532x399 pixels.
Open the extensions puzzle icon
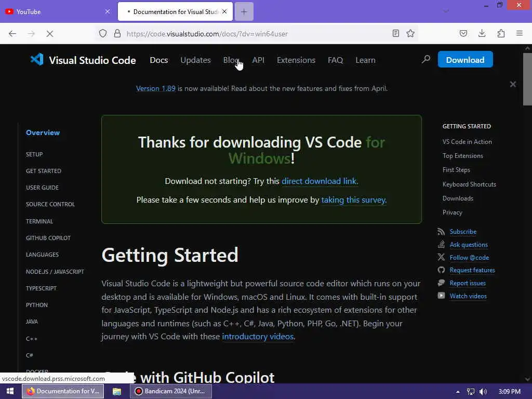501,33
